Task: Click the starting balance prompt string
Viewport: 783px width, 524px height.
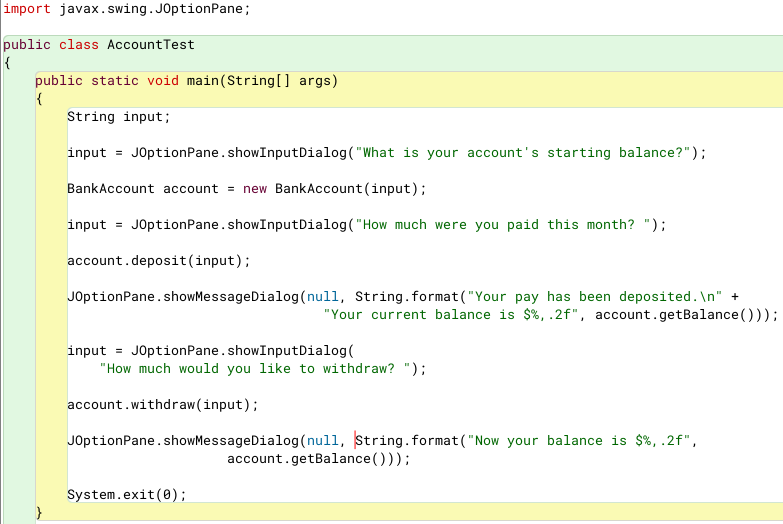Action: pyautogui.click(x=523, y=153)
